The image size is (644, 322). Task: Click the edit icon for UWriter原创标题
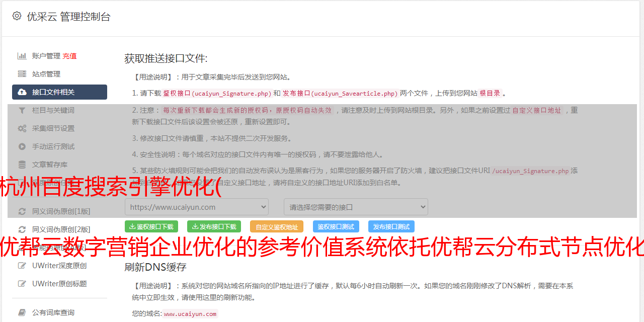coord(22,284)
